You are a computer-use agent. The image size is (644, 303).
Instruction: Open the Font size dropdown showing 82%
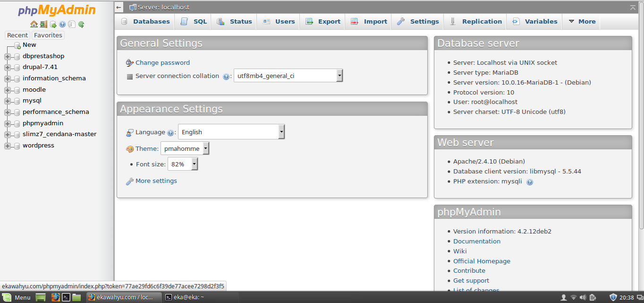pyautogui.click(x=183, y=164)
